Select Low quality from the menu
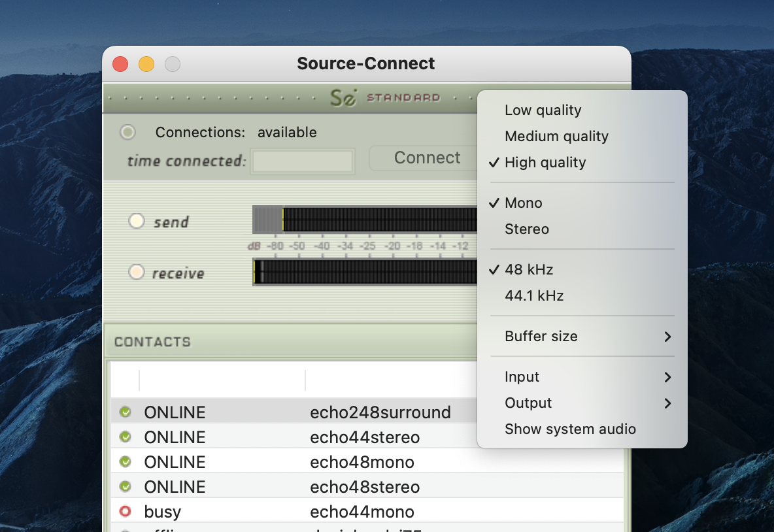774x532 pixels. (543, 110)
